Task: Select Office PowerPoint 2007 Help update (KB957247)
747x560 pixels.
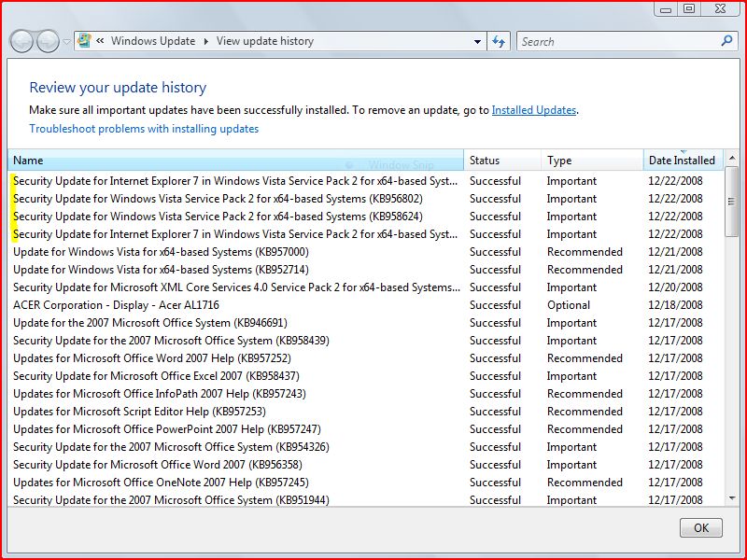Action: [x=366, y=429]
